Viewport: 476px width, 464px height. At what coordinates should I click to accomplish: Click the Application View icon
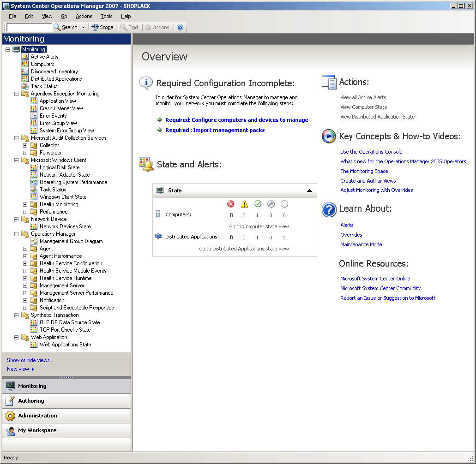tap(34, 101)
